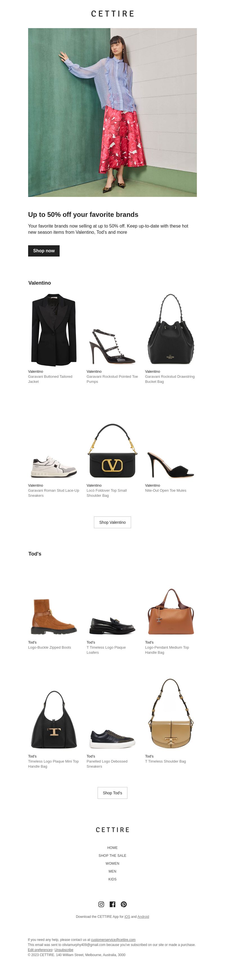Click the CETTIRE logo in the footer
This screenshot has height=980, width=225.
112,830
